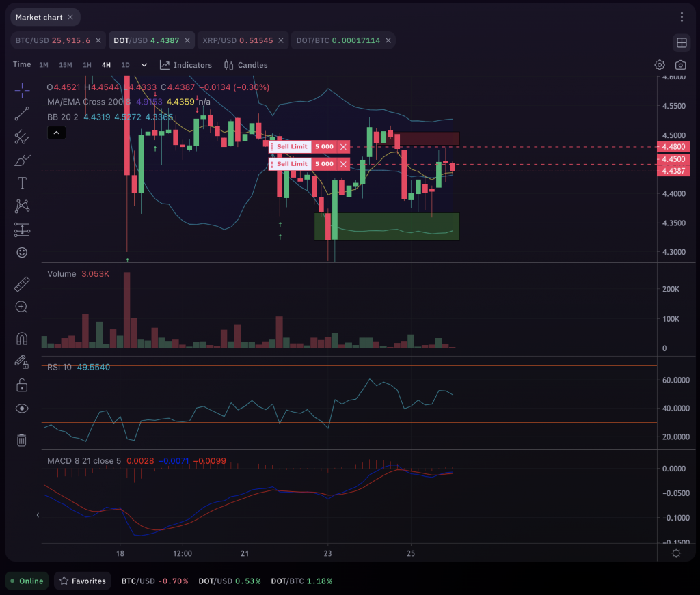Select the 15M timeframe
Screen dimensions: 700x595
coord(66,65)
